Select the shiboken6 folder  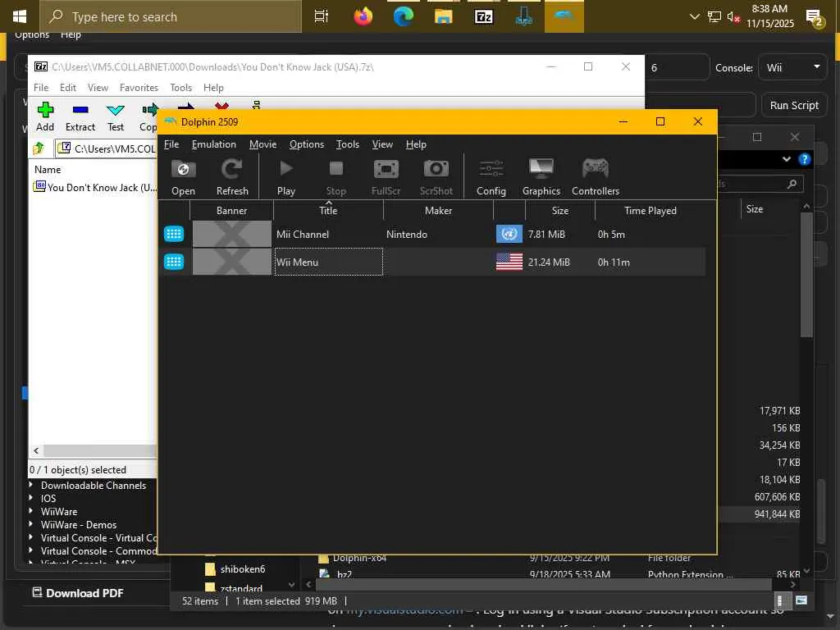[x=243, y=569]
